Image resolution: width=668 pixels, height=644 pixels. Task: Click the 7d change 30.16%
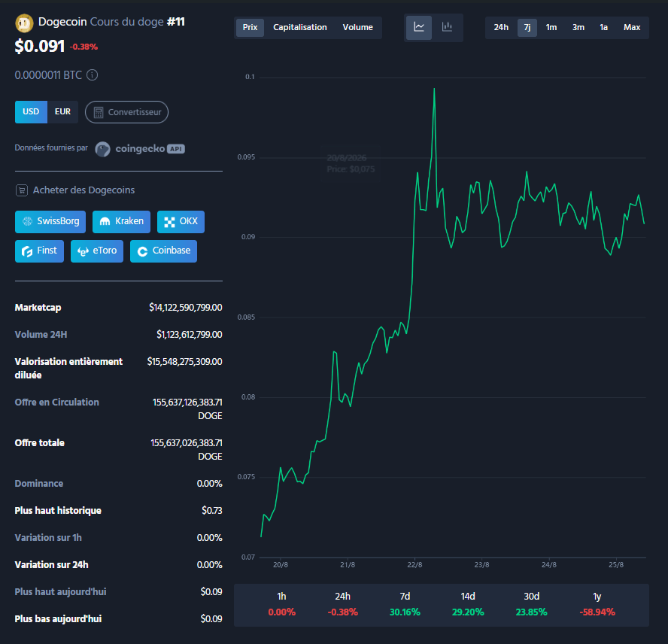(x=405, y=612)
